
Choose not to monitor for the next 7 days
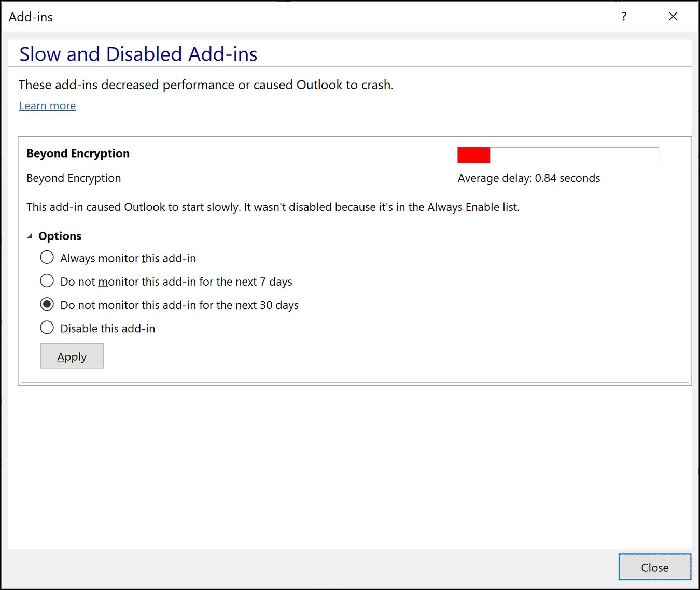coord(47,280)
